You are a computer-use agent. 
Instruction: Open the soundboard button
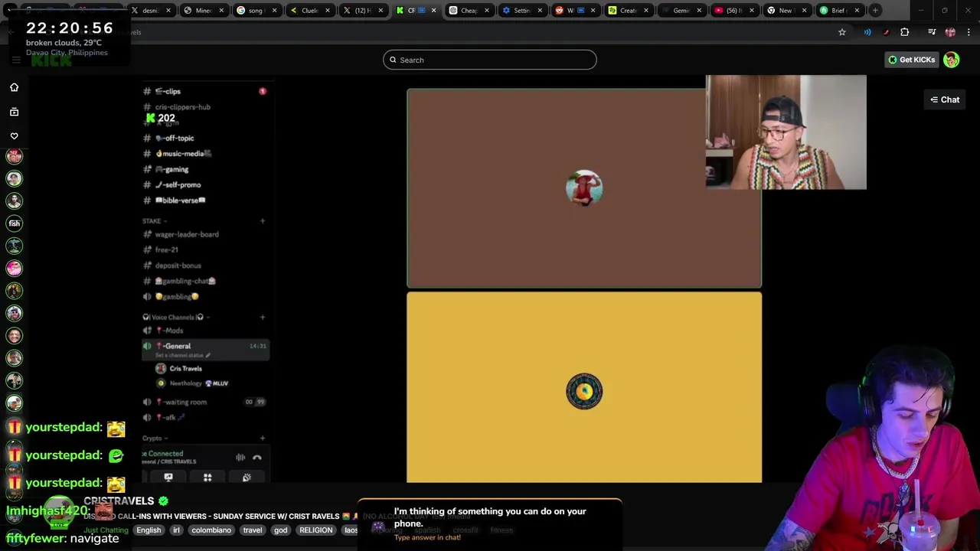[x=247, y=477]
